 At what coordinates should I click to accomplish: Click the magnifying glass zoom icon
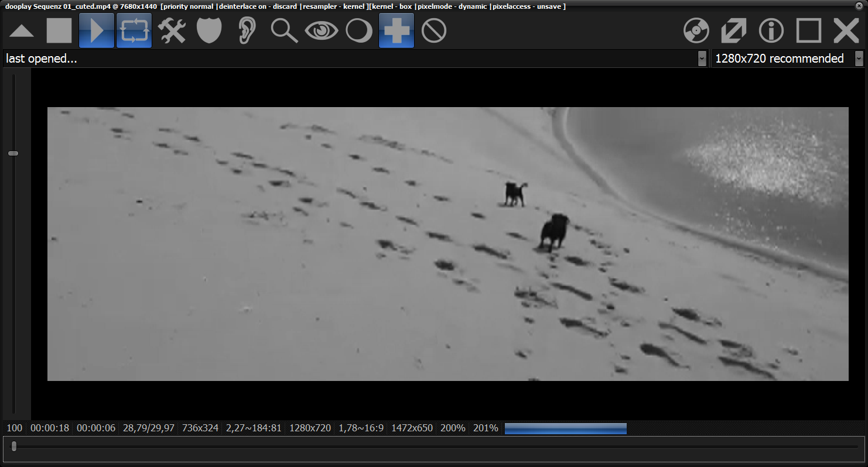[x=284, y=30]
